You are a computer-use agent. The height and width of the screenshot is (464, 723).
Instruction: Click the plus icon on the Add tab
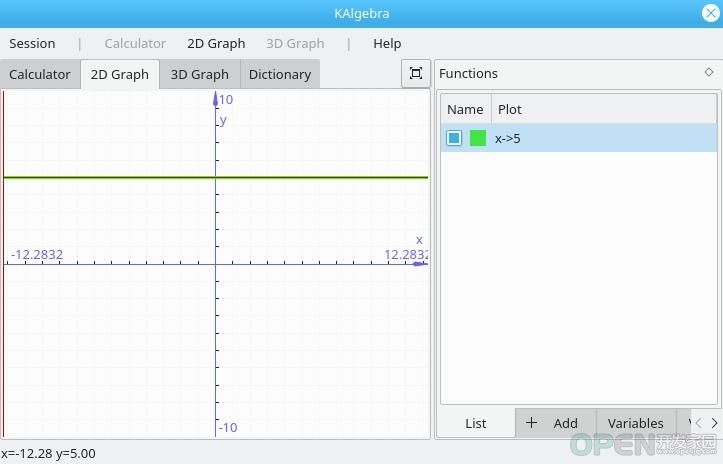531,422
